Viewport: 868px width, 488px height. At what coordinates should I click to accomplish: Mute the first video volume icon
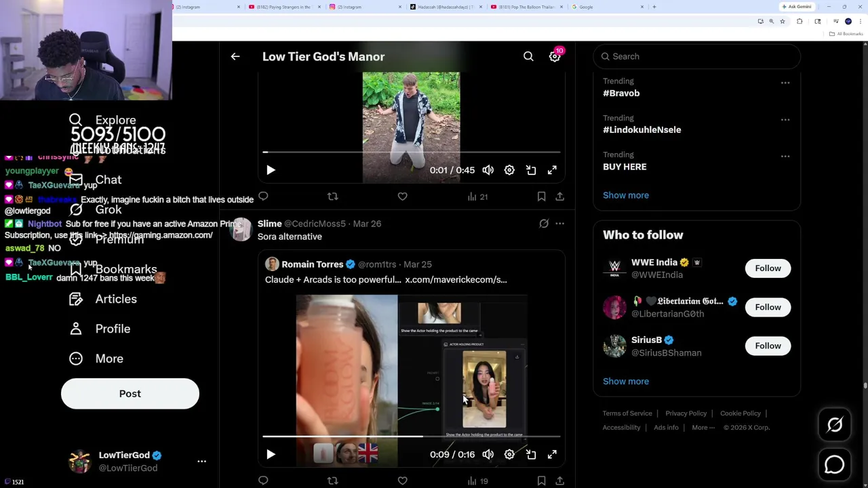pos(488,170)
